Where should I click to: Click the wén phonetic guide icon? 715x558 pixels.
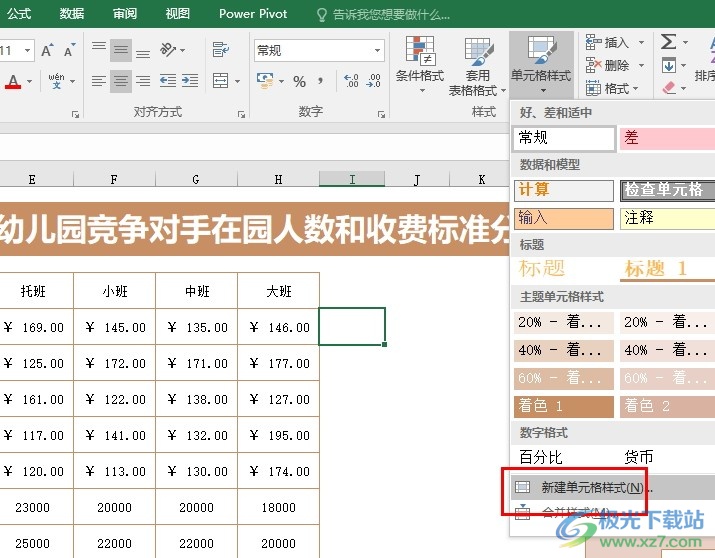57,81
